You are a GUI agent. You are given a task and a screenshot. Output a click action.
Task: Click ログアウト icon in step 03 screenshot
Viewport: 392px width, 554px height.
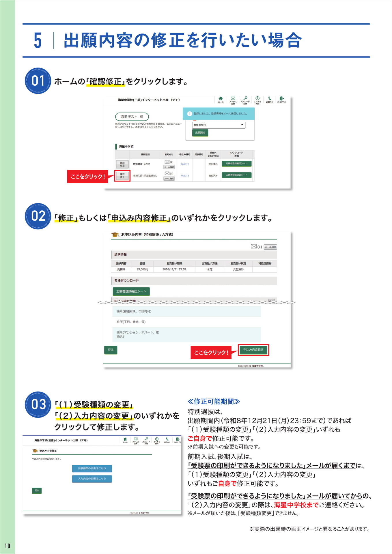pos(178,439)
